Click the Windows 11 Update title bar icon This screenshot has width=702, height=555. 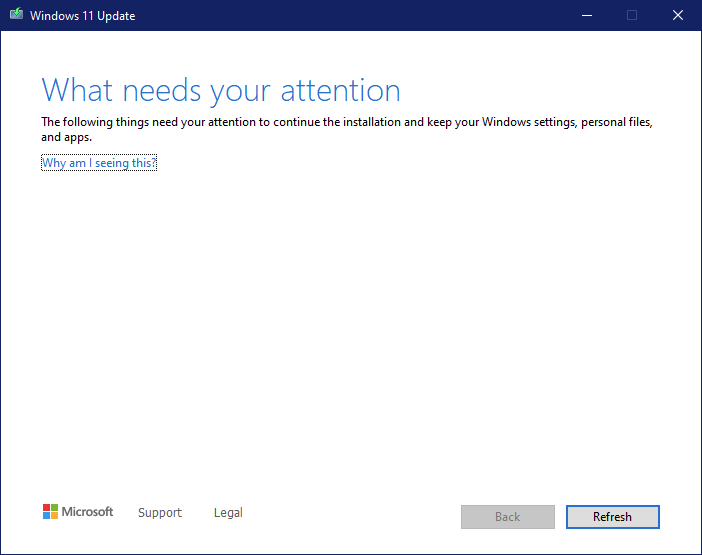point(17,14)
